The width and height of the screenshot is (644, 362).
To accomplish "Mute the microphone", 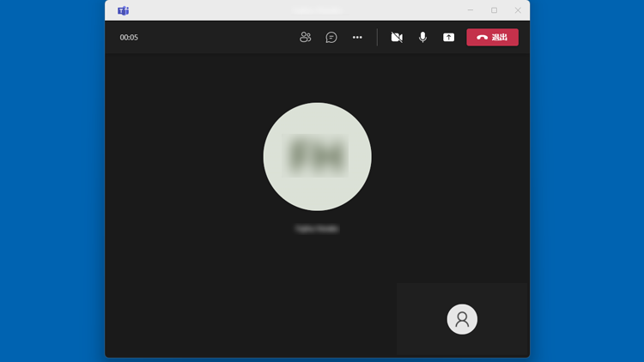I will (x=422, y=37).
